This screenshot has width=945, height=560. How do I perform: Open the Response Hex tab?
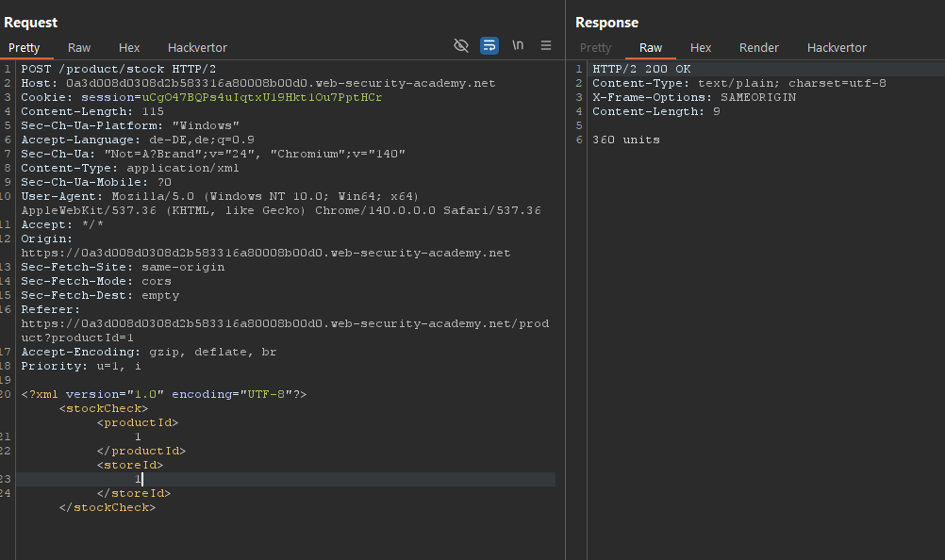pos(701,47)
